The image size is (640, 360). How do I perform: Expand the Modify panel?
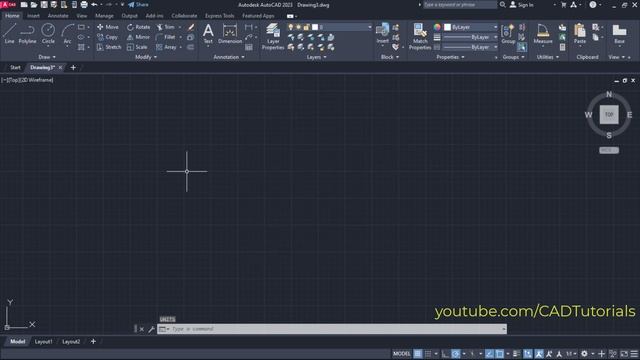click(x=146, y=57)
